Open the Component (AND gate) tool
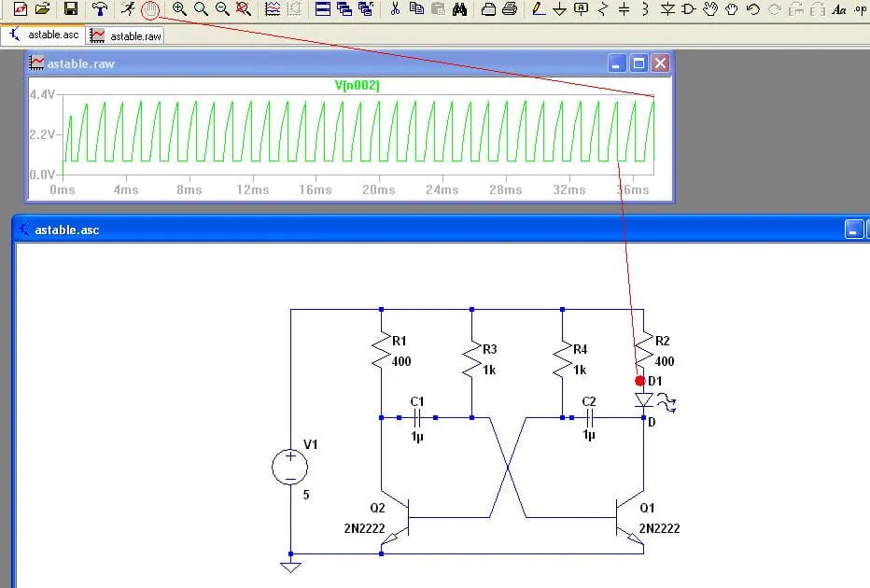 tap(689, 9)
